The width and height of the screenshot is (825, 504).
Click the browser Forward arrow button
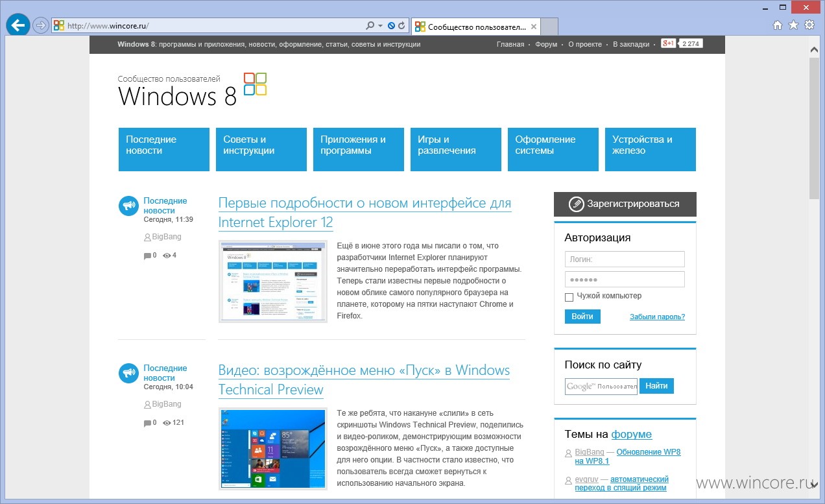[41, 25]
